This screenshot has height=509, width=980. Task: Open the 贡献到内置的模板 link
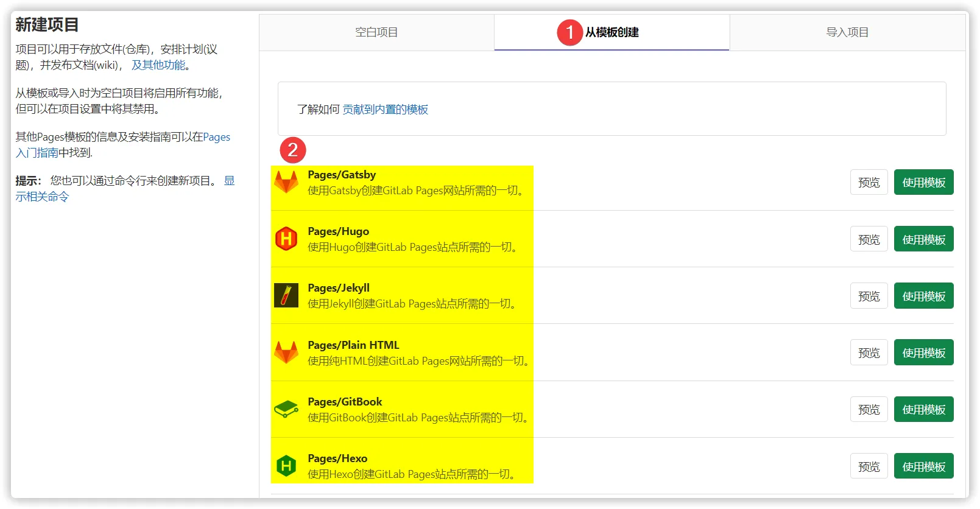coord(385,110)
